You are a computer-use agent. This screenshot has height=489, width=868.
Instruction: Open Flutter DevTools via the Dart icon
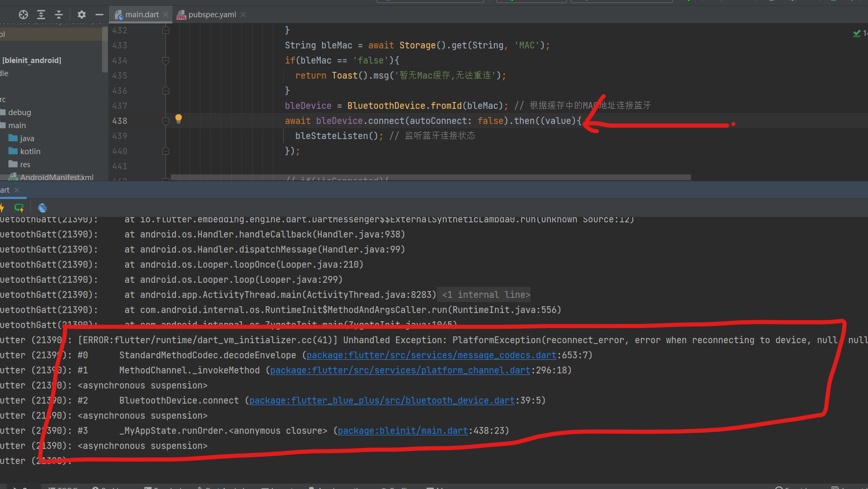(42, 207)
